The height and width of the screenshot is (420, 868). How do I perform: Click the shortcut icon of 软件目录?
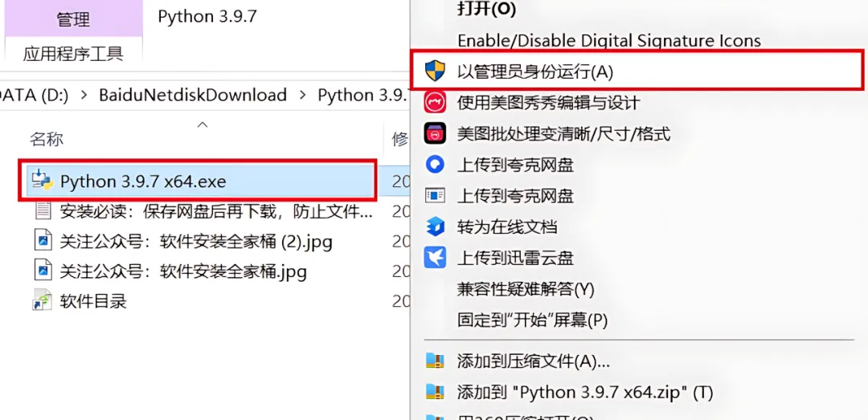(x=43, y=301)
